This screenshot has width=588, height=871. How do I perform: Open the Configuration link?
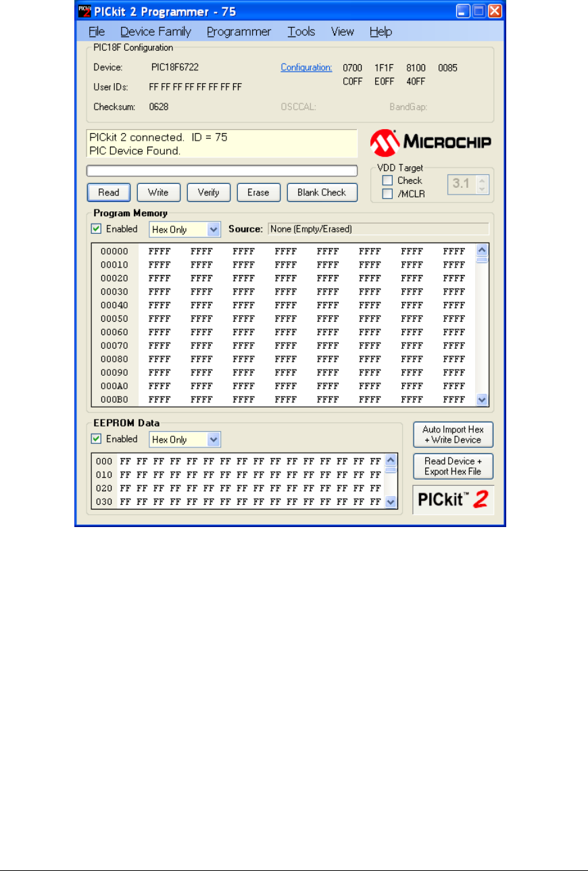pyautogui.click(x=307, y=68)
